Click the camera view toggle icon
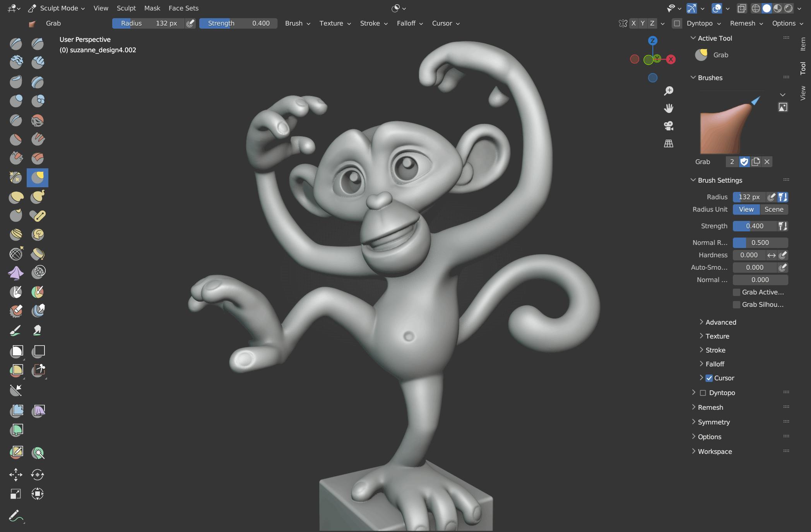Image resolution: width=811 pixels, height=532 pixels. [x=669, y=126]
